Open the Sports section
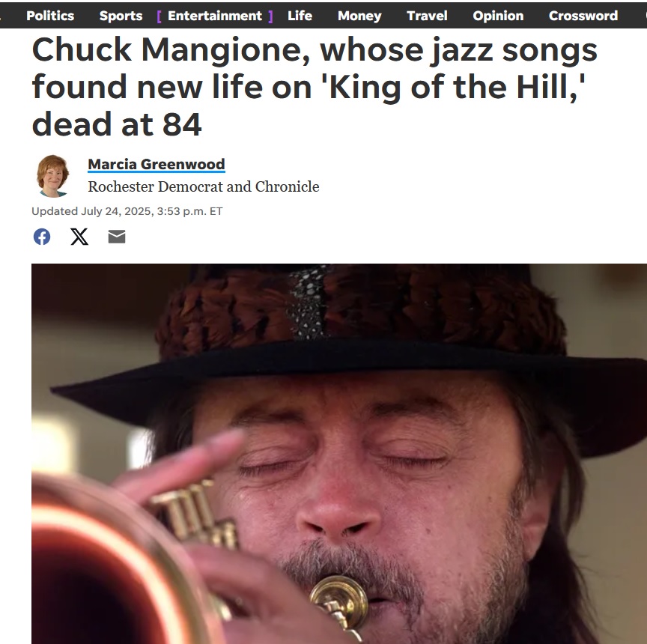 [121, 16]
